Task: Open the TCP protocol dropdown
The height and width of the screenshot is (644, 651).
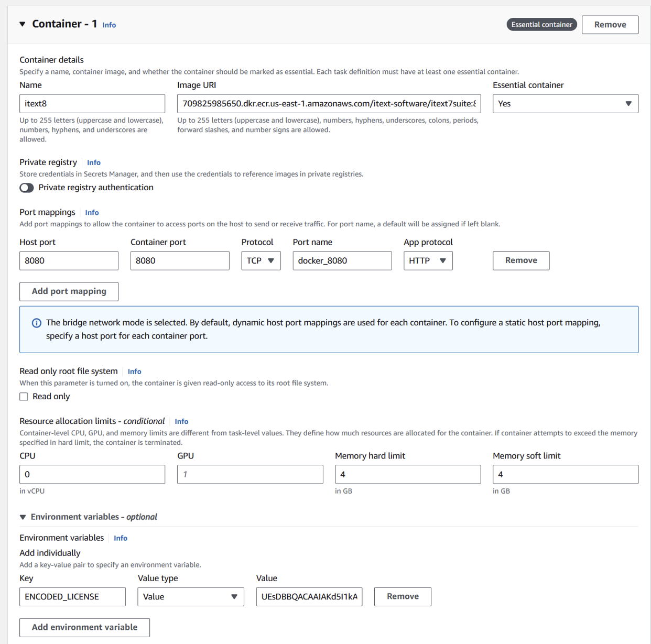Action: pyautogui.click(x=261, y=260)
